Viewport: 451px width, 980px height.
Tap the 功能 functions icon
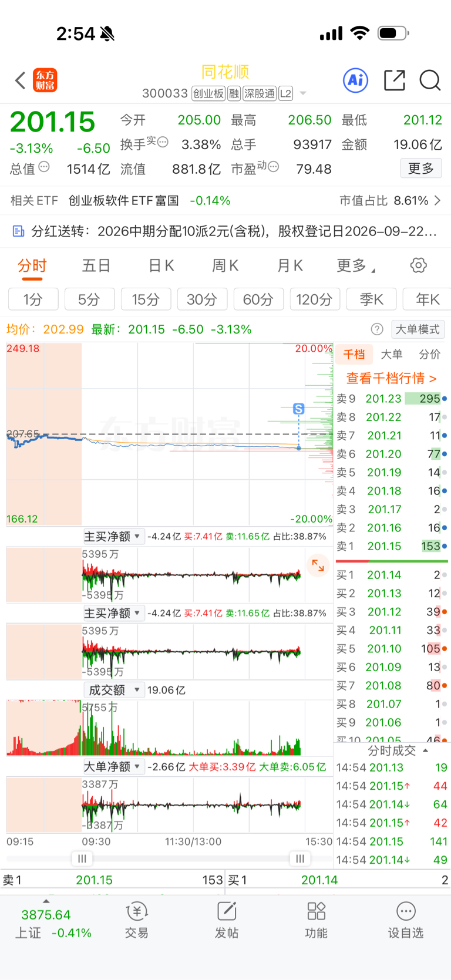click(x=317, y=920)
